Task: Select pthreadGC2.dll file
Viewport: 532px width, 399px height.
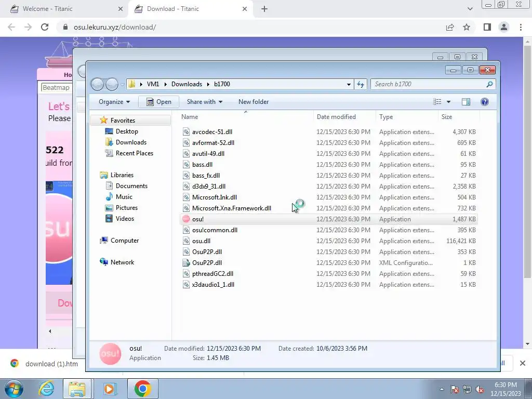Action: click(212, 273)
